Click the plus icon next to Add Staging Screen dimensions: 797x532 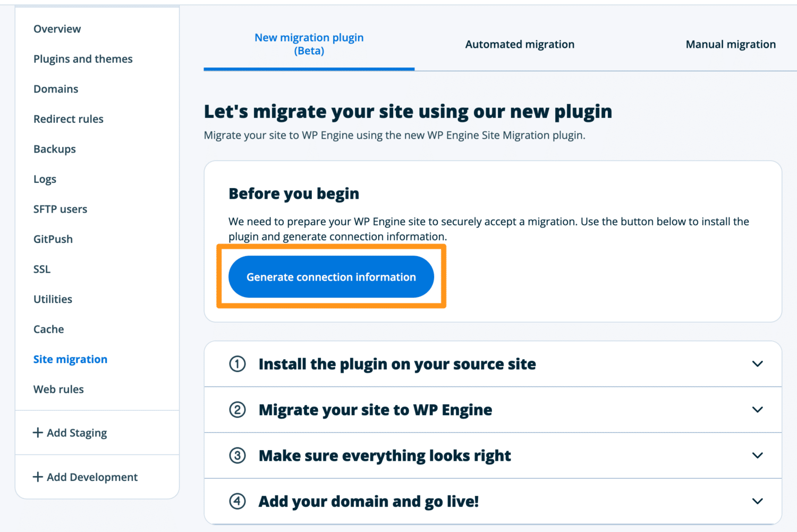(x=38, y=433)
